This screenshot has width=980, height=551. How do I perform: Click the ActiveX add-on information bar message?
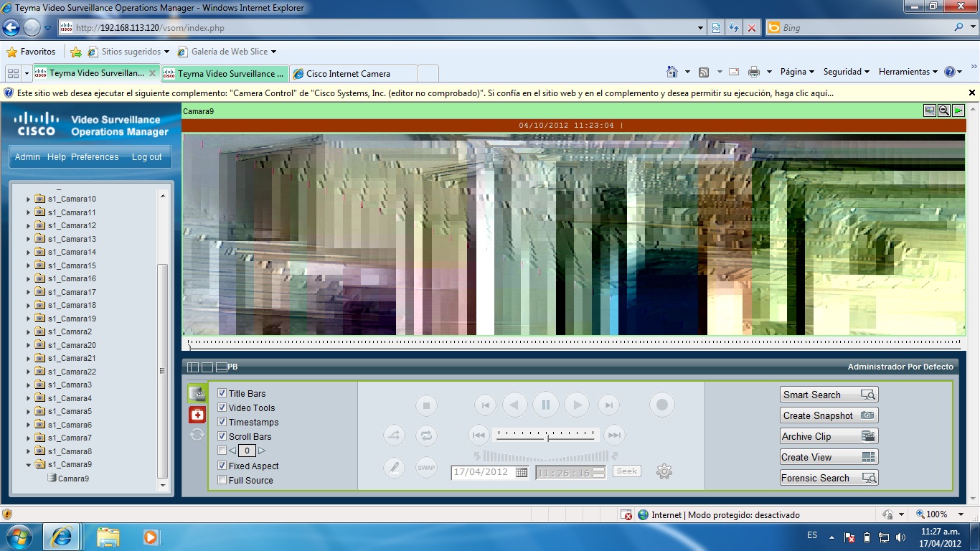(425, 93)
